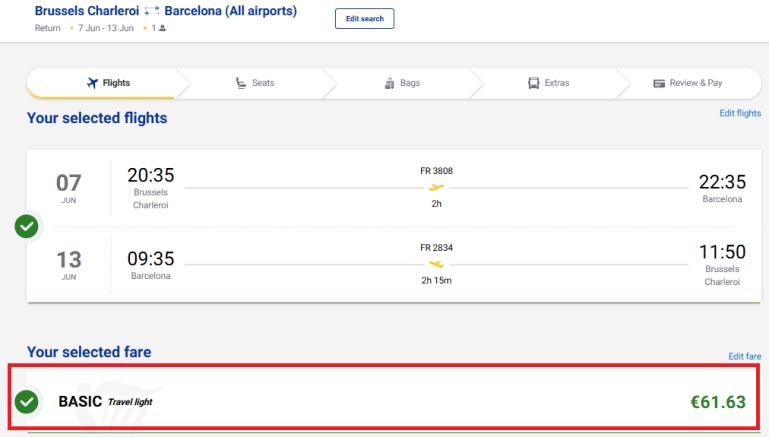Select the BASIC Travel light fare name
The height and width of the screenshot is (437, 769).
105,402
